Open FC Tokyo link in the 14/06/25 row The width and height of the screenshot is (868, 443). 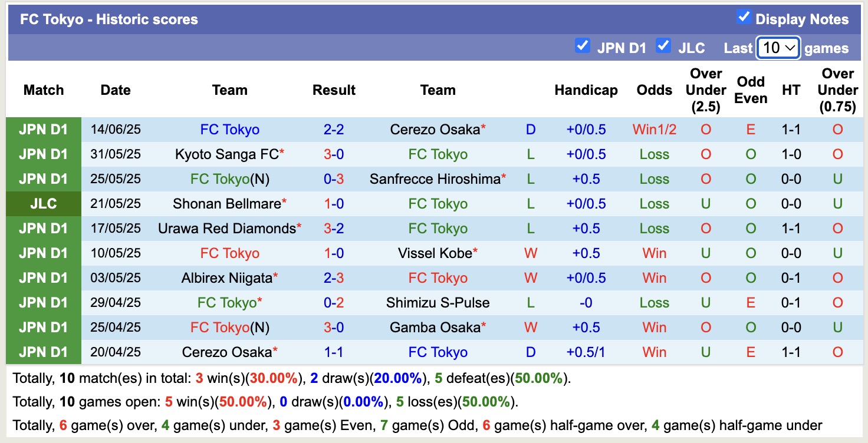point(229,129)
